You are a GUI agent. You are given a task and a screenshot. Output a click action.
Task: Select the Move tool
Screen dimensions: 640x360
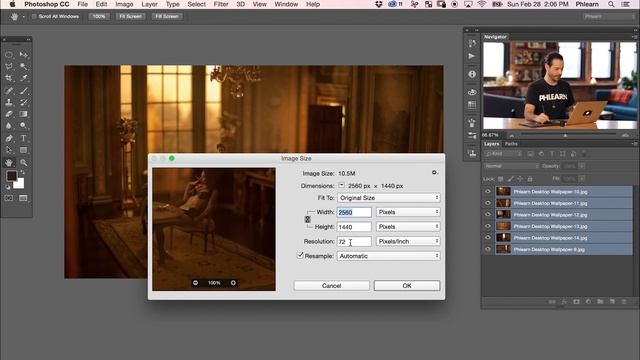23,55
